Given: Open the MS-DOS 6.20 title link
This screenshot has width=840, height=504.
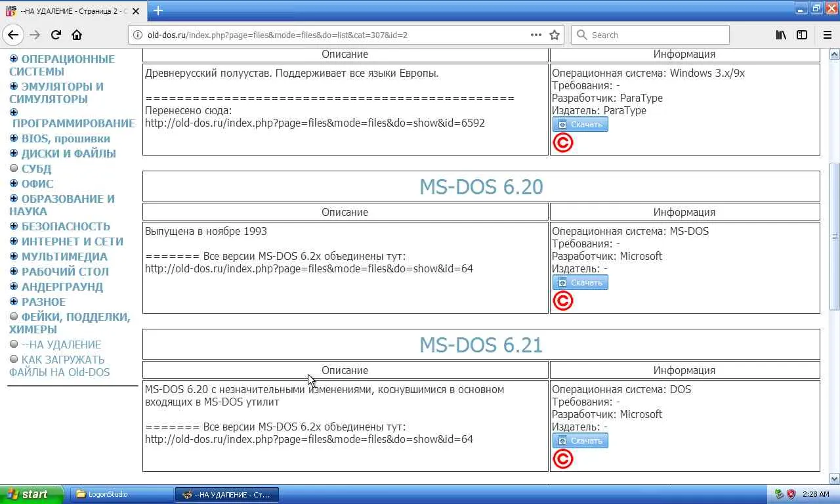Looking at the screenshot, I should [481, 187].
